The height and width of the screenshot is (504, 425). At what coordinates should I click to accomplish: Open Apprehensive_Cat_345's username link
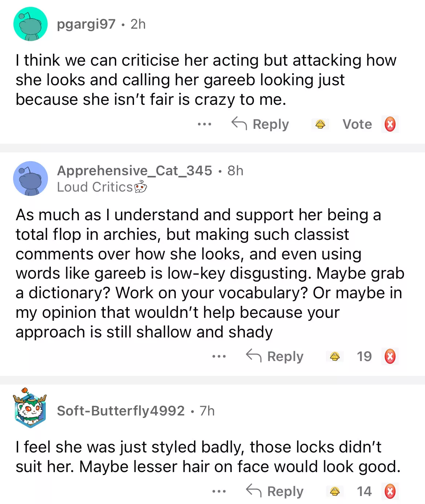pyautogui.click(x=134, y=171)
